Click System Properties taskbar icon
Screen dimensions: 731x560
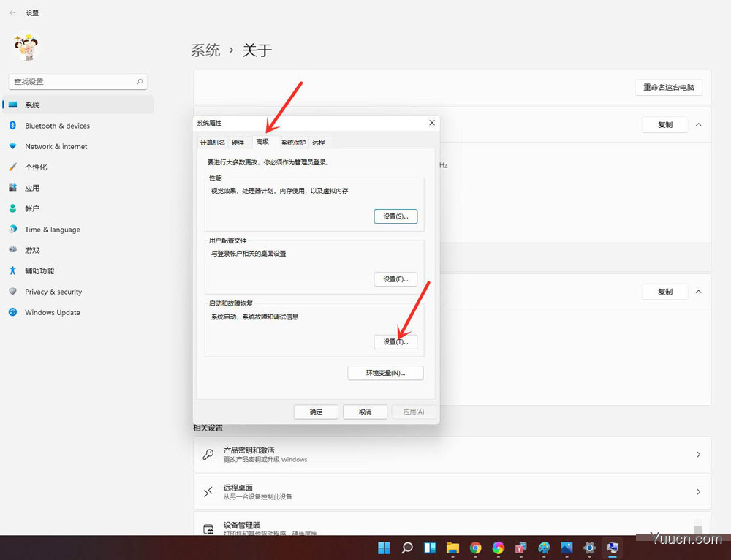(x=612, y=548)
